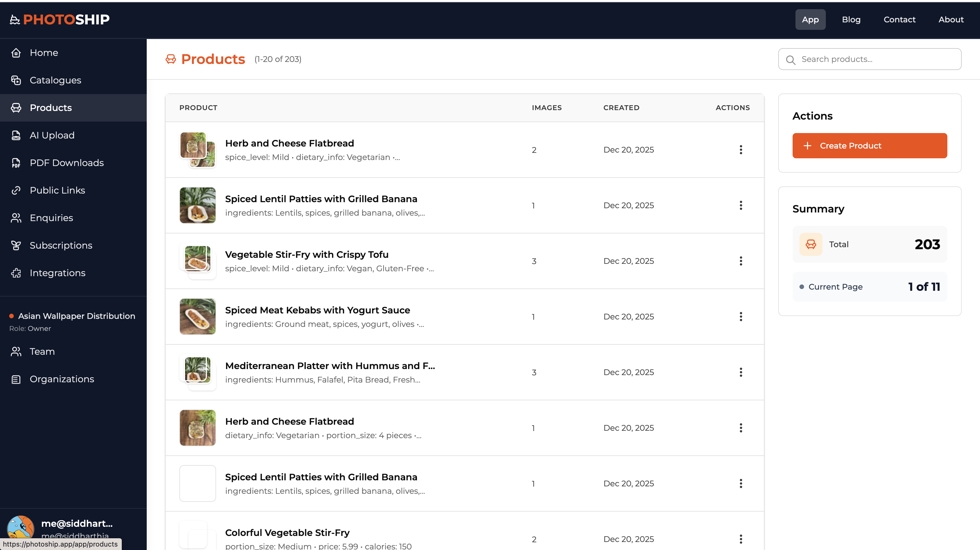Click the search magnifier icon
Viewport: 980px width, 550px height.
[x=791, y=60]
